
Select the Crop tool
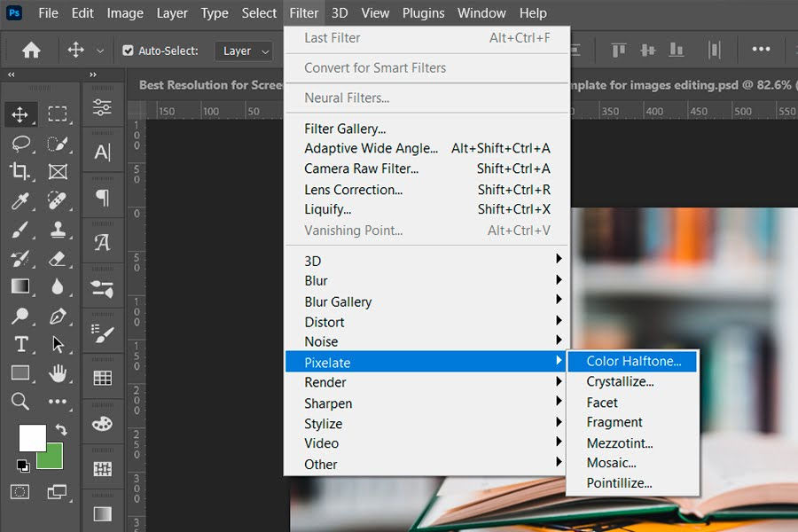pyautogui.click(x=20, y=171)
